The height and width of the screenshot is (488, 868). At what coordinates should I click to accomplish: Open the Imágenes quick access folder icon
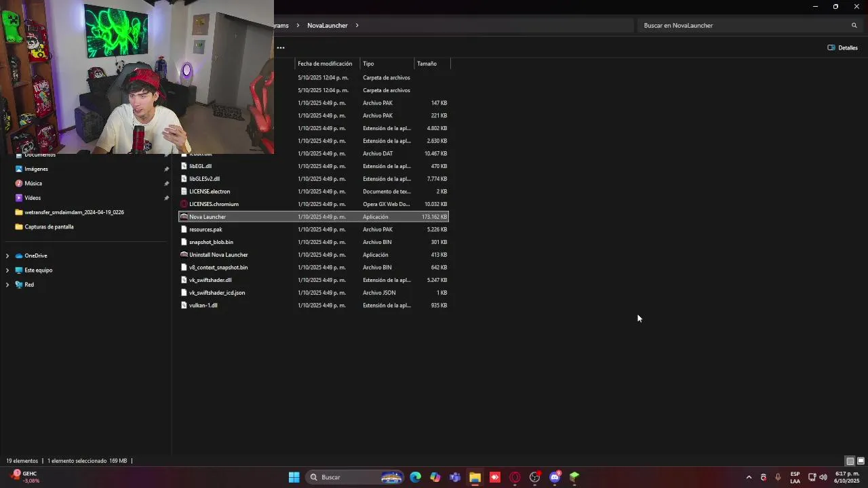pyautogui.click(x=19, y=169)
